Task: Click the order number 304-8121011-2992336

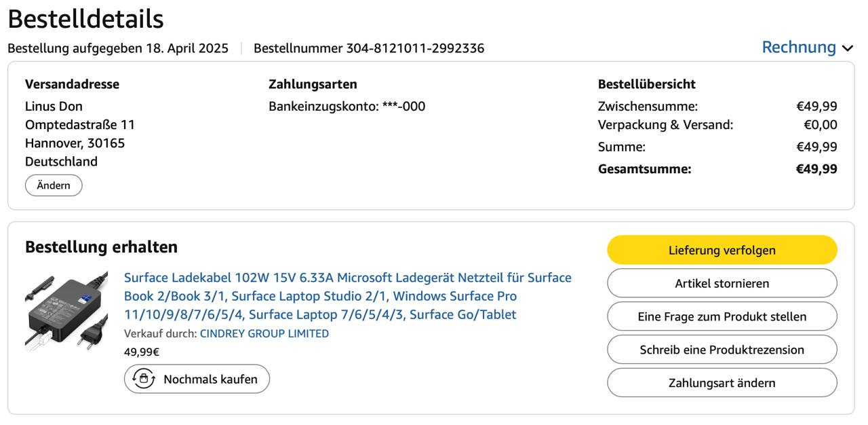Action: [x=415, y=48]
